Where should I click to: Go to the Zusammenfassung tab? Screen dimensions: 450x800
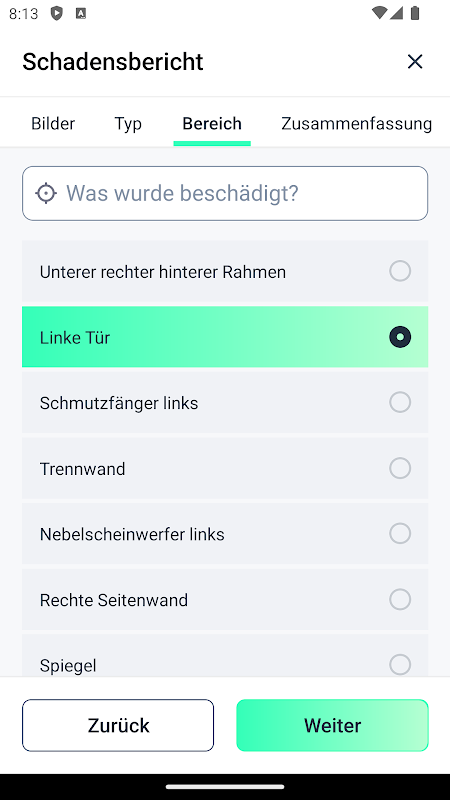click(x=357, y=123)
